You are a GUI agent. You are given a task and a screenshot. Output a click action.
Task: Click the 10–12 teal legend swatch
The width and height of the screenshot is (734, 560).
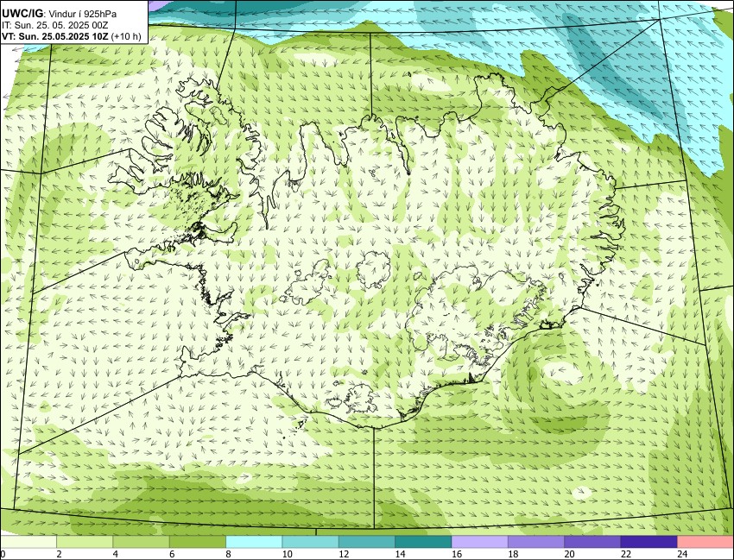coord(310,542)
